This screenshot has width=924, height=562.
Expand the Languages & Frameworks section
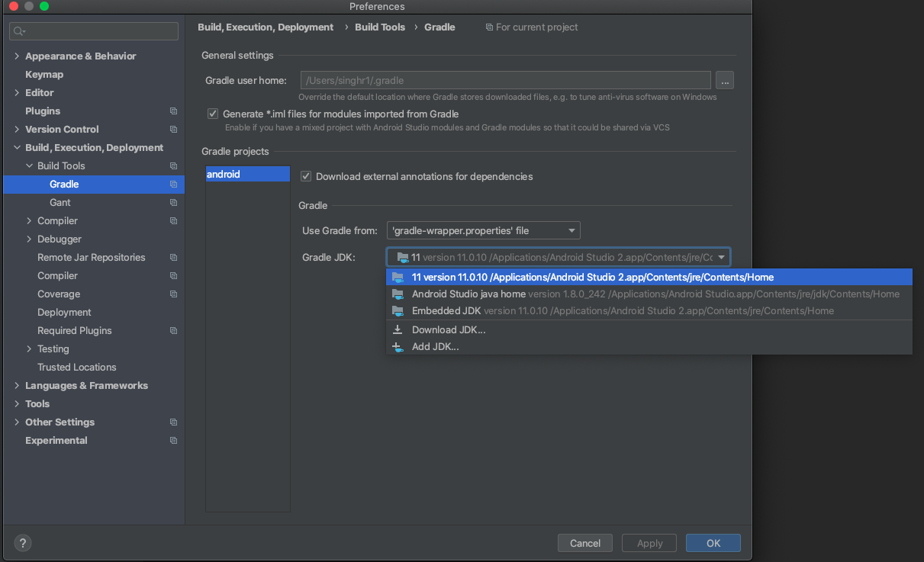click(17, 386)
